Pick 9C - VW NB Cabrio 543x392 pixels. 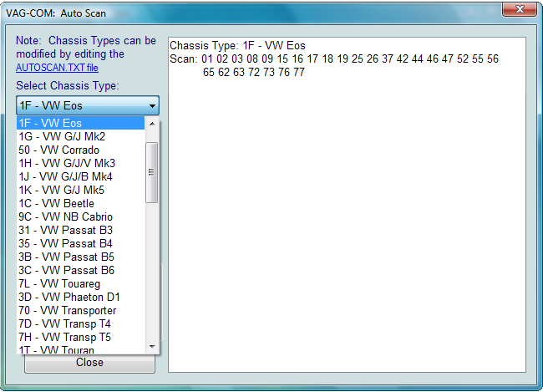(x=80, y=217)
